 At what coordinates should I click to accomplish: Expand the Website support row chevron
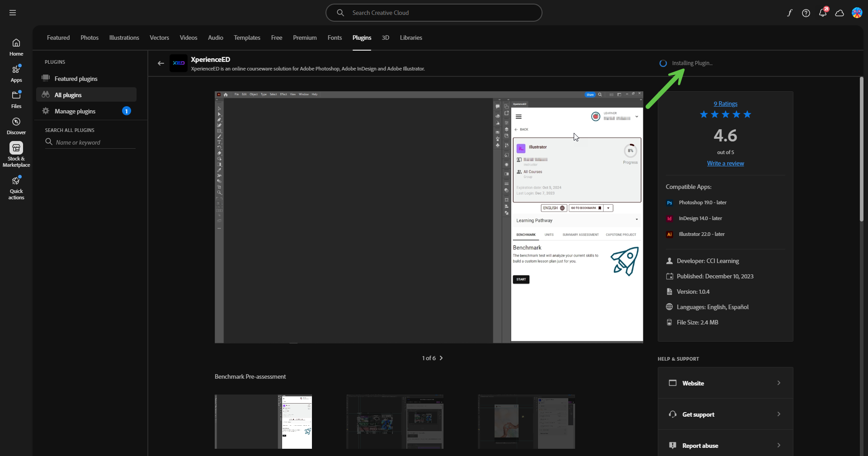coord(778,383)
